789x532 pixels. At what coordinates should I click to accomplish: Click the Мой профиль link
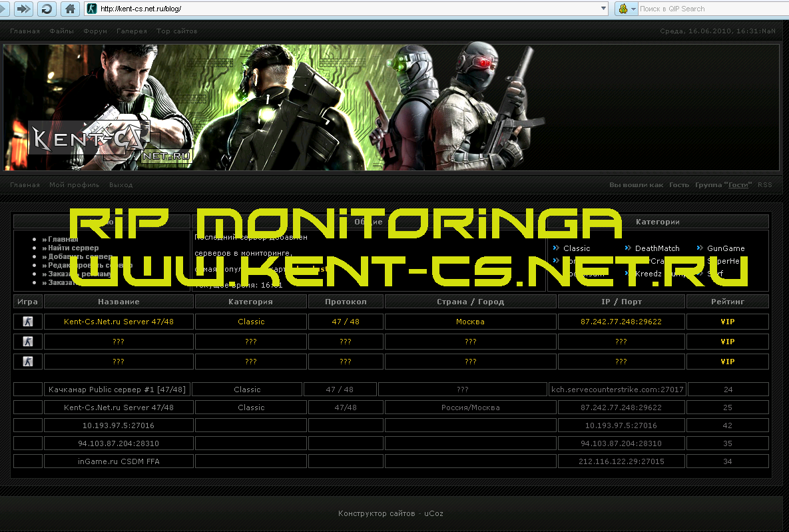pos(74,185)
